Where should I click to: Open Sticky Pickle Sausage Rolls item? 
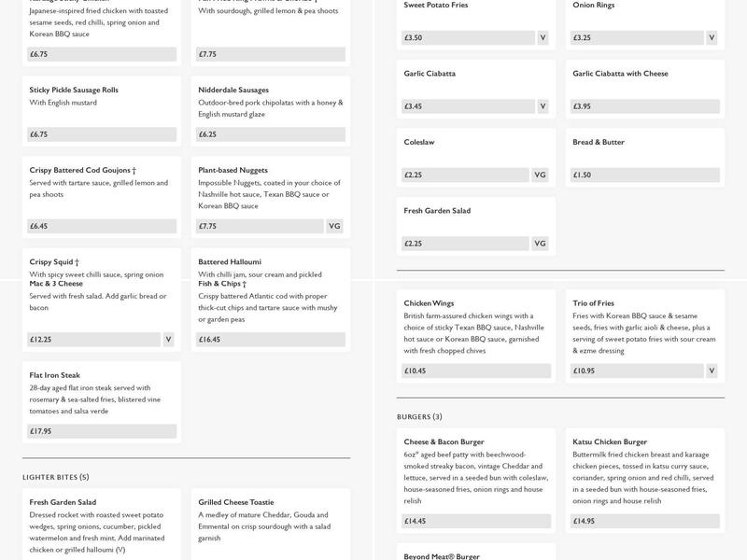pos(74,91)
